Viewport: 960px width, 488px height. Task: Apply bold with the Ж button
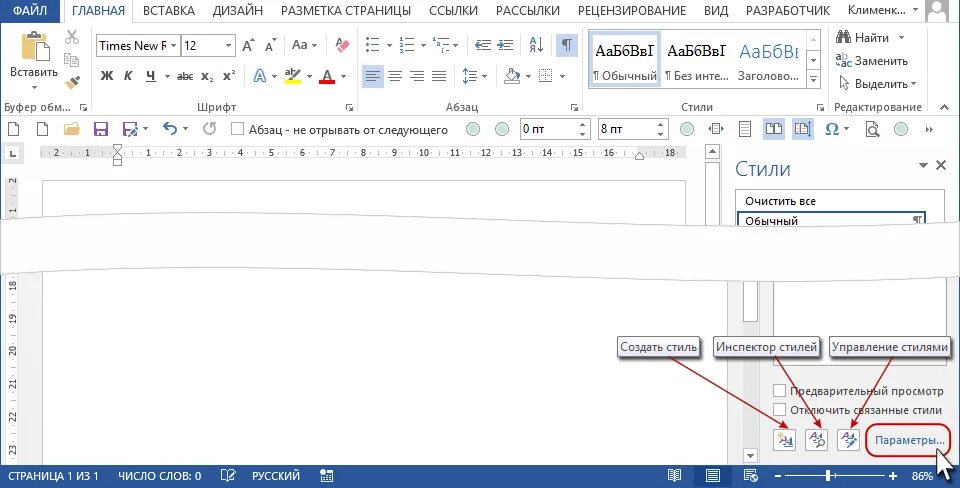[107, 76]
